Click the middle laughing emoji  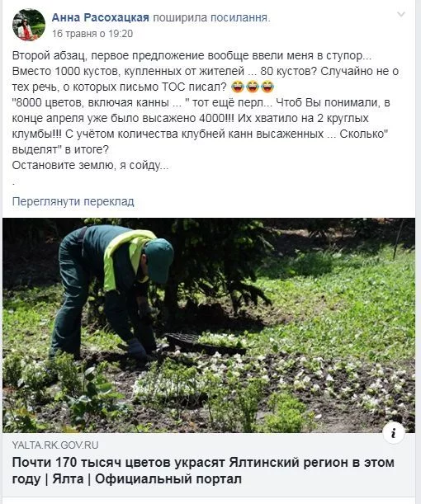[253, 87]
